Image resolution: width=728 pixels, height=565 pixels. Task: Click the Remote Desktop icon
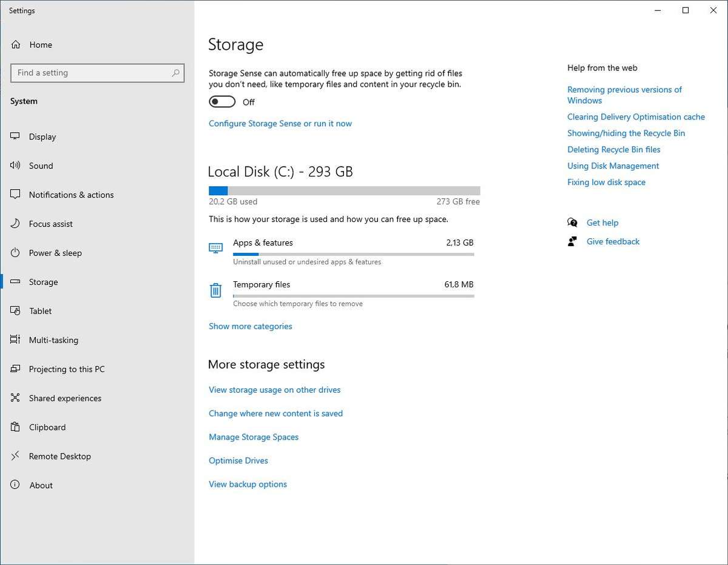(16, 456)
